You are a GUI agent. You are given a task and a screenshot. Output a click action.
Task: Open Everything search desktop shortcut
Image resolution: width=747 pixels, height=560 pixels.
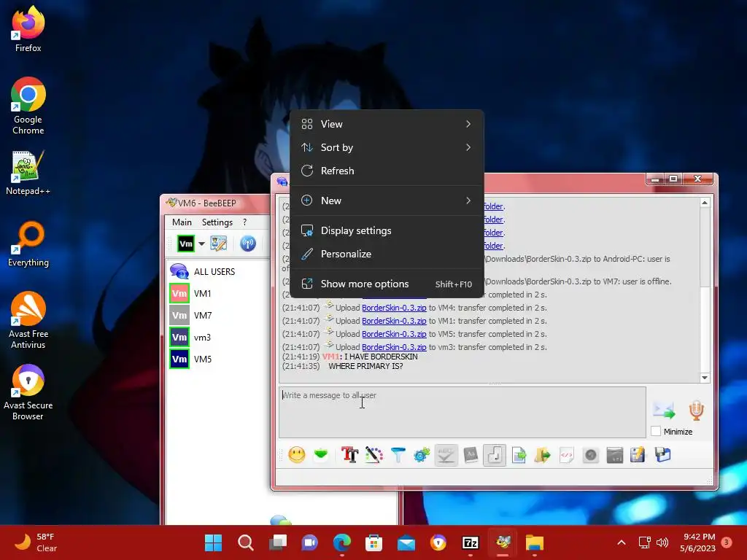(28, 244)
